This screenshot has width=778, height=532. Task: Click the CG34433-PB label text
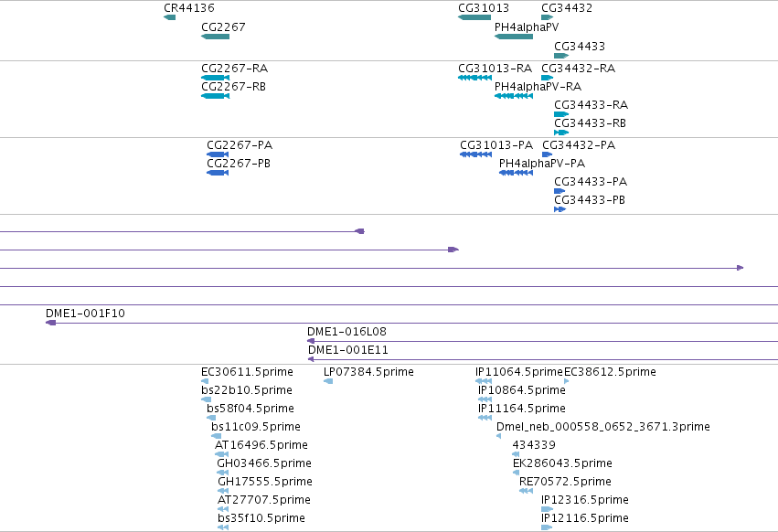pos(590,200)
